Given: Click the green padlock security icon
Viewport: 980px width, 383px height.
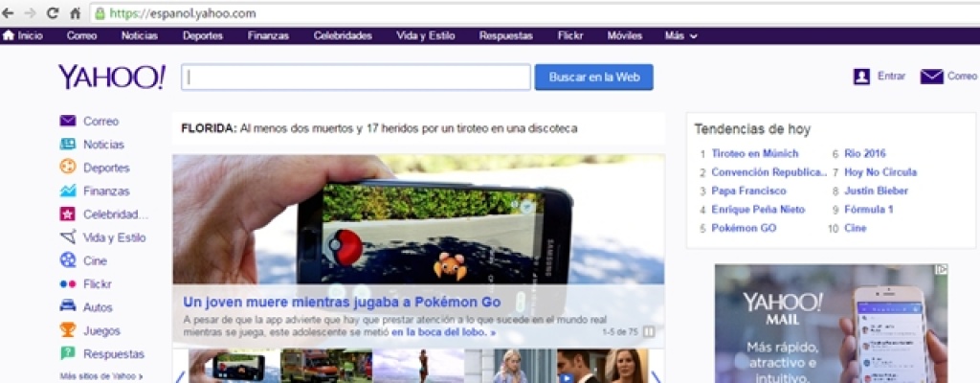Looking at the screenshot, I should click(99, 13).
